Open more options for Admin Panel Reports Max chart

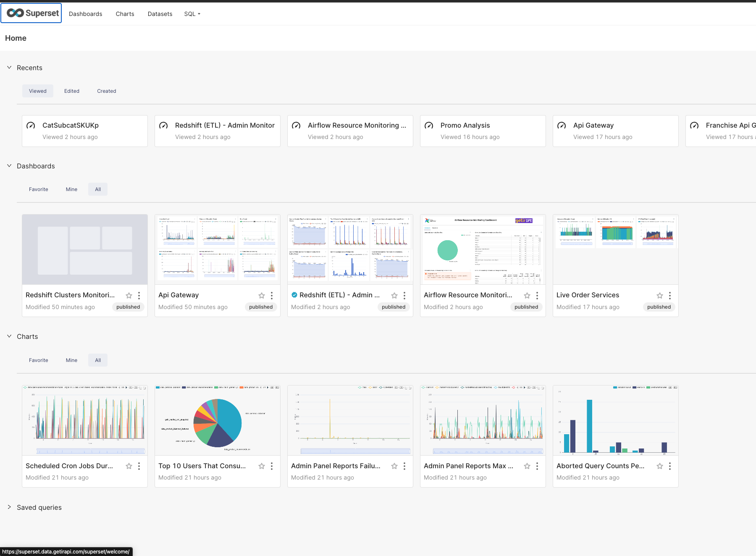(537, 466)
